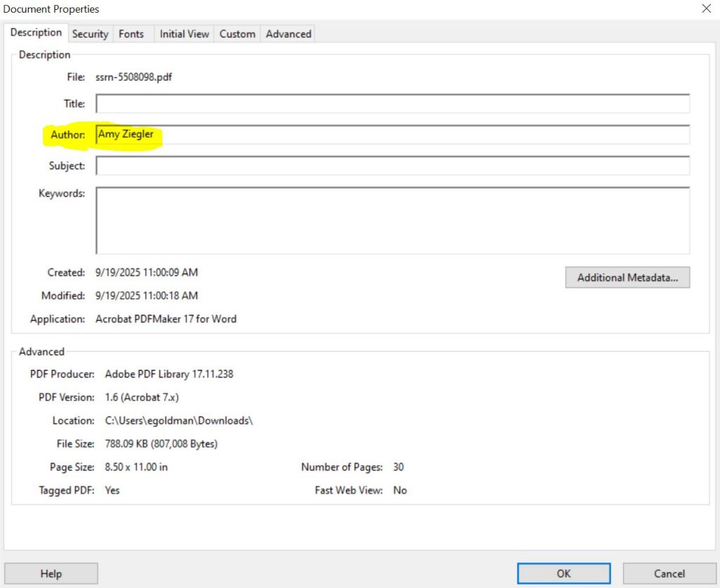This screenshot has height=588, width=720.
Task: Click the empty Subject input field
Action: (x=392, y=166)
